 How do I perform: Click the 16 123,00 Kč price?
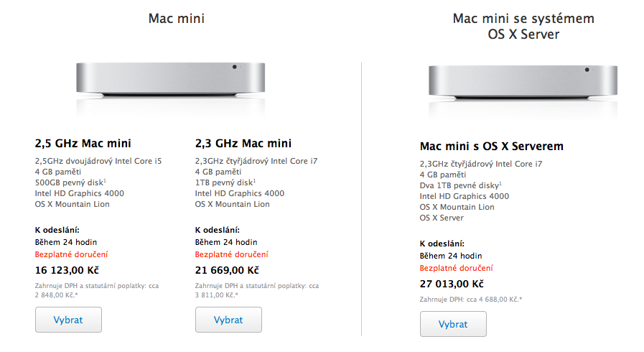pos(67,270)
